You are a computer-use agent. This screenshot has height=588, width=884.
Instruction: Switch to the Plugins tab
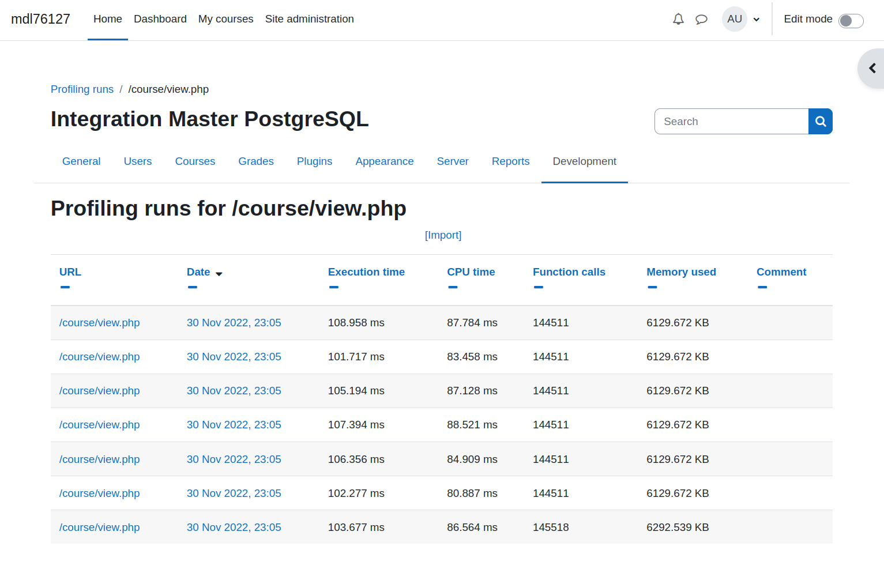315,161
